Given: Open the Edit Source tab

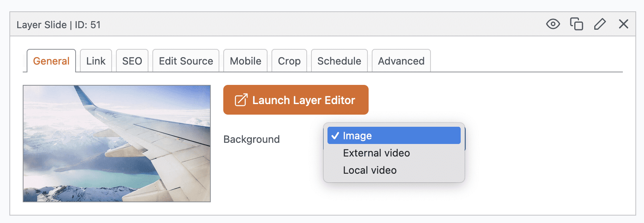Looking at the screenshot, I should click(x=186, y=61).
